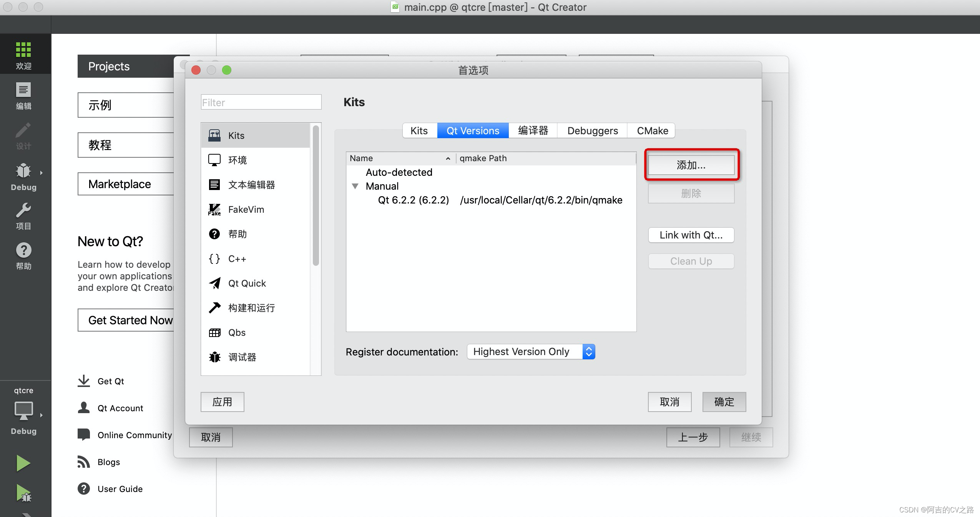Screen dimensions: 980x517
Task: Sort by Name column header
Action: pos(400,158)
